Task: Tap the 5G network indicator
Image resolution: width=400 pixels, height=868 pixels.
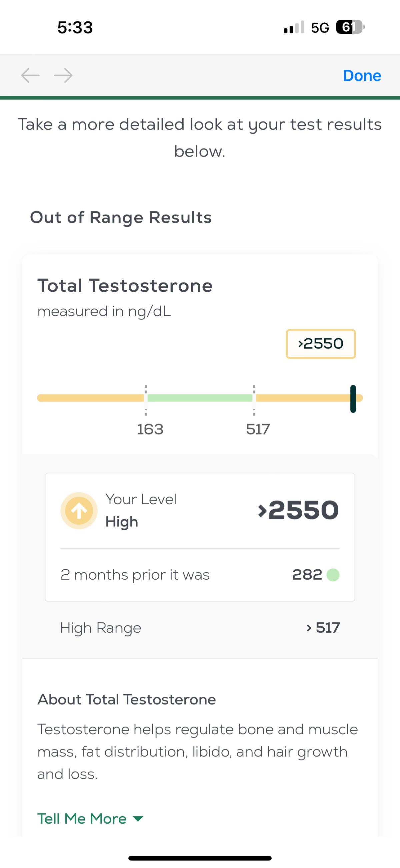Action: 320,28
